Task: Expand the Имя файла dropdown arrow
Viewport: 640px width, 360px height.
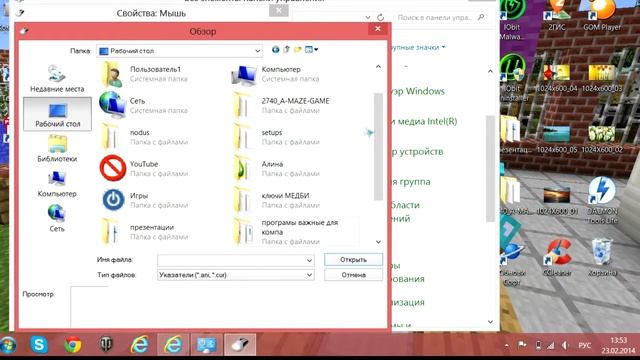Action: pos(309,260)
